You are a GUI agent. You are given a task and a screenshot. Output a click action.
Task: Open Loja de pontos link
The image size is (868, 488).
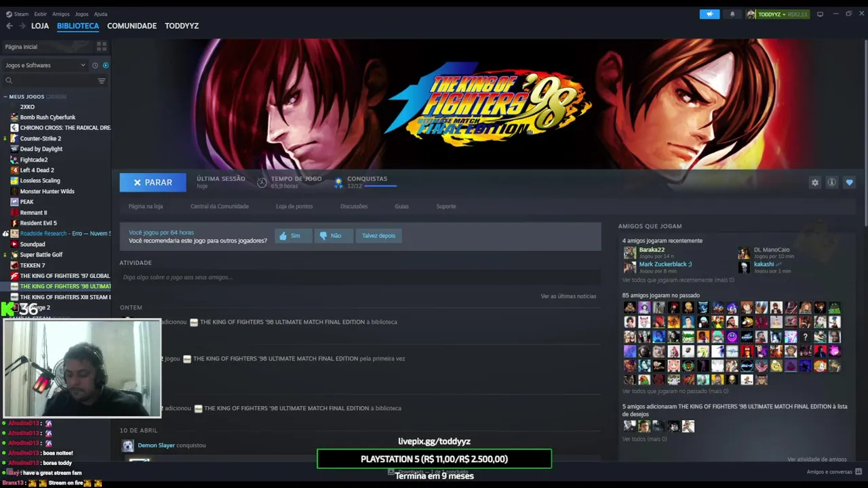click(294, 206)
